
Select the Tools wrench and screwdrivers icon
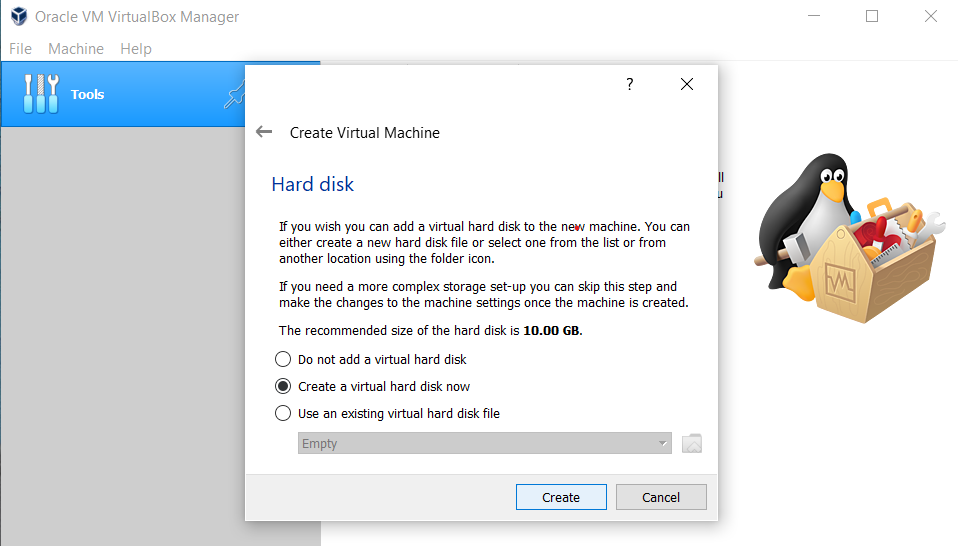pos(41,94)
